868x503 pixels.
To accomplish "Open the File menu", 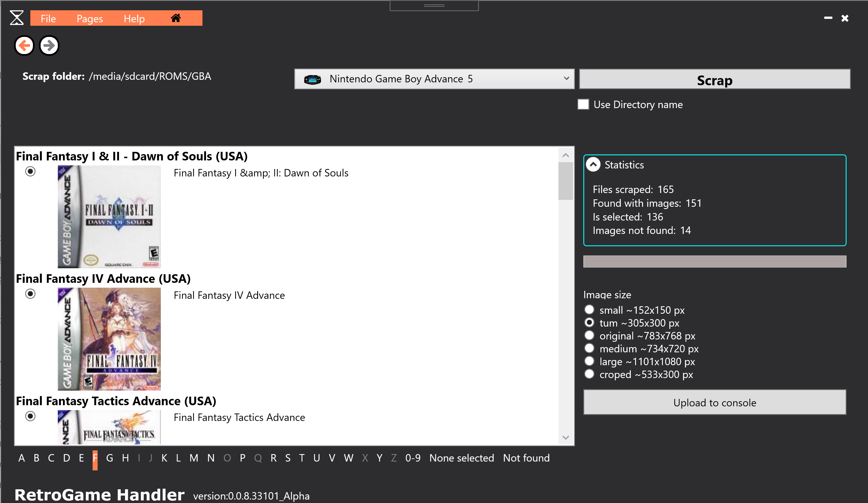I will [x=48, y=19].
